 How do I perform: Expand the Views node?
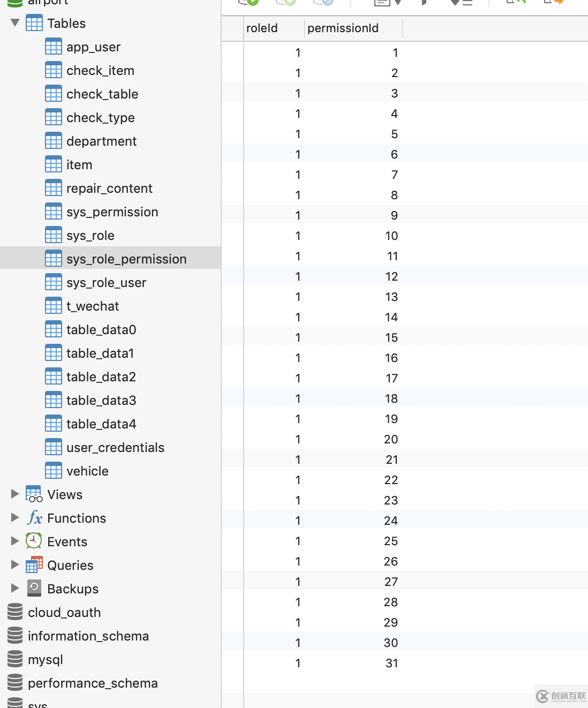[15, 494]
